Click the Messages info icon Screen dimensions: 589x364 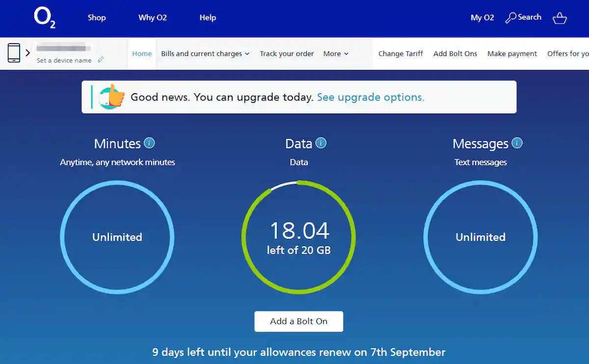click(517, 143)
